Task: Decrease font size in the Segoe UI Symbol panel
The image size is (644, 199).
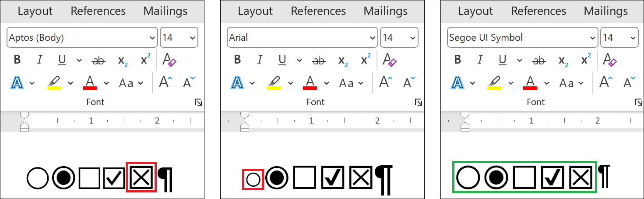Action: 629,82
